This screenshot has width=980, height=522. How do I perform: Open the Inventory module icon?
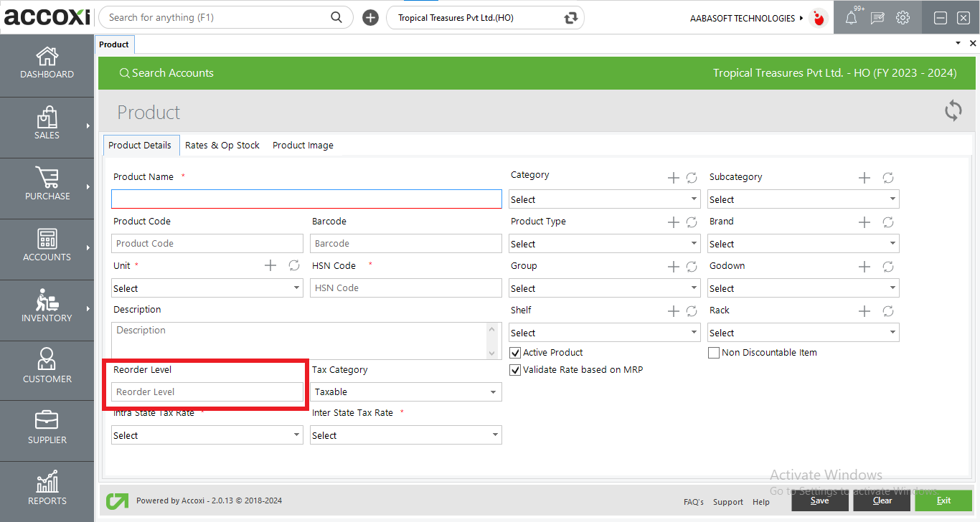coord(47,306)
